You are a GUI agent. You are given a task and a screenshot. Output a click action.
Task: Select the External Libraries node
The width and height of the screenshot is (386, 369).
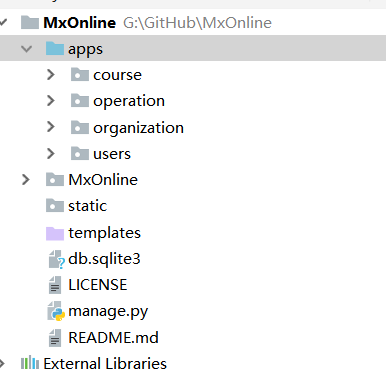(105, 363)
